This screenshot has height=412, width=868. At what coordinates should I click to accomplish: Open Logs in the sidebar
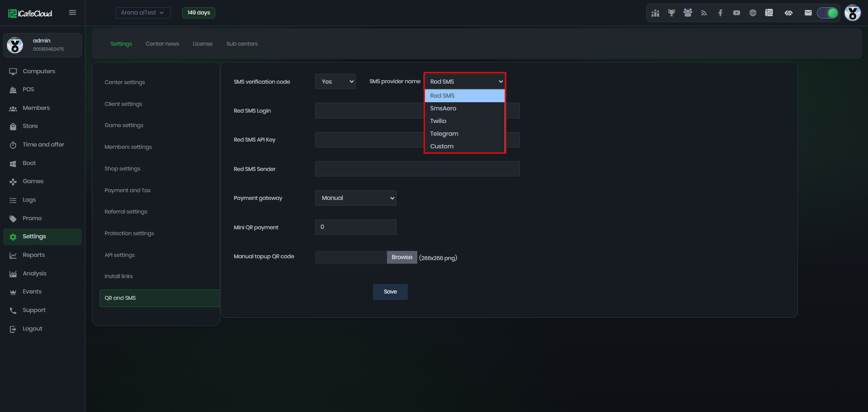coord(42,200)
